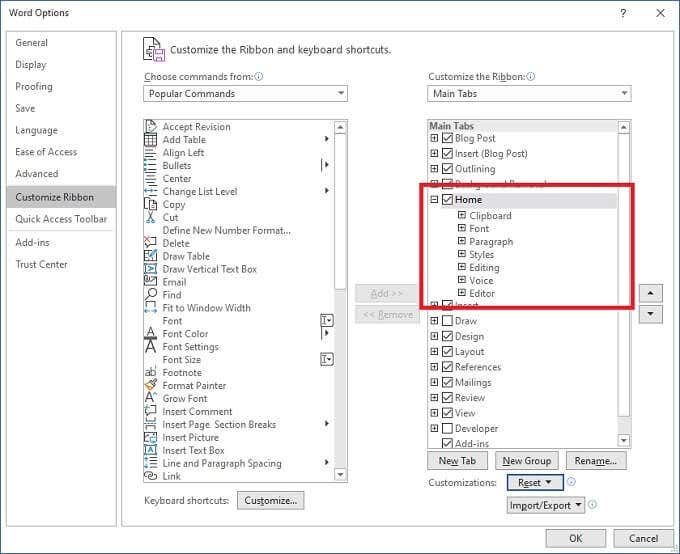
Task: Click commands list scroll down arrow
Action: tap(340, 475)
